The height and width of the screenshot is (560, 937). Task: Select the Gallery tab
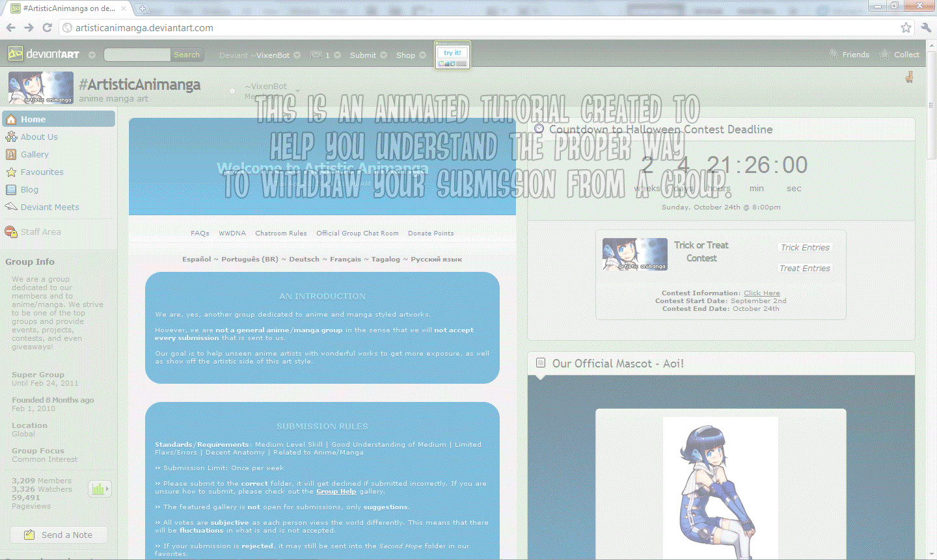coord(34,154)
